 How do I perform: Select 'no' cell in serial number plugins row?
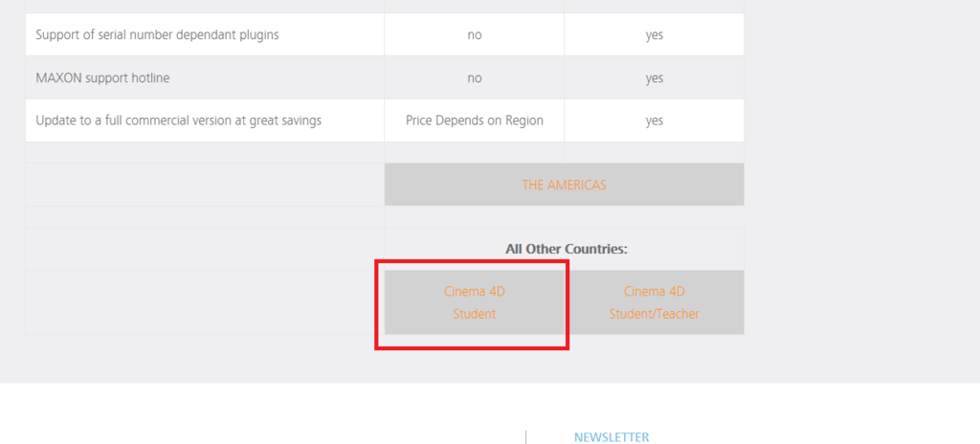(x=475, y=35)
